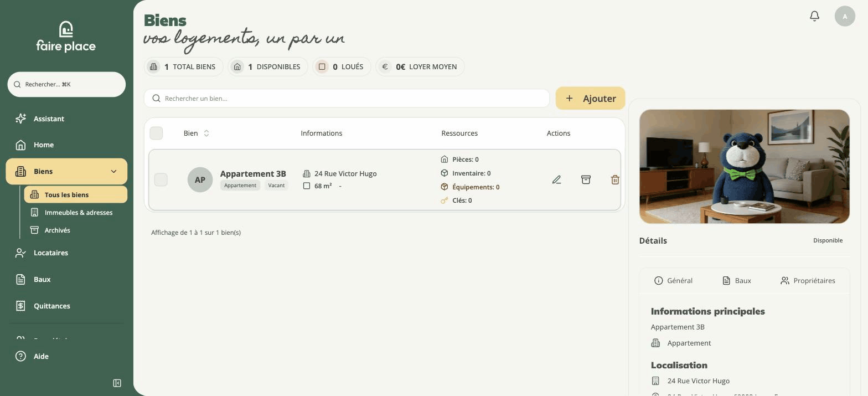Select Tous les biens submenu
Viewport: 868px width, 396px height.
[76, 194]
